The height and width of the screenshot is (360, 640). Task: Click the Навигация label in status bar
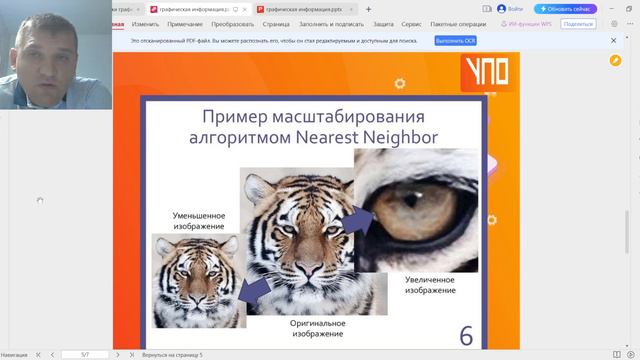pos(14,355)
